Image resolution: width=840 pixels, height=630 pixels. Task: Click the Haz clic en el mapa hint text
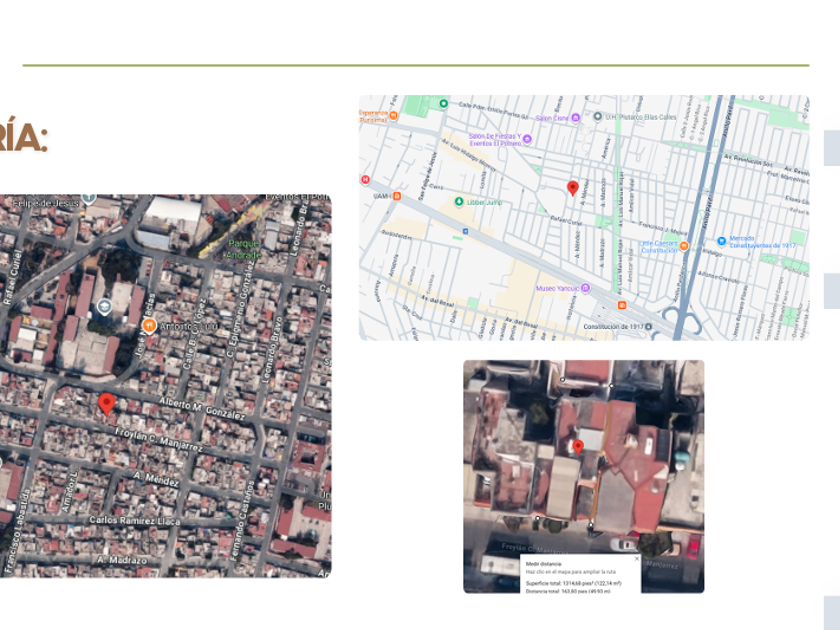(571, 572)
